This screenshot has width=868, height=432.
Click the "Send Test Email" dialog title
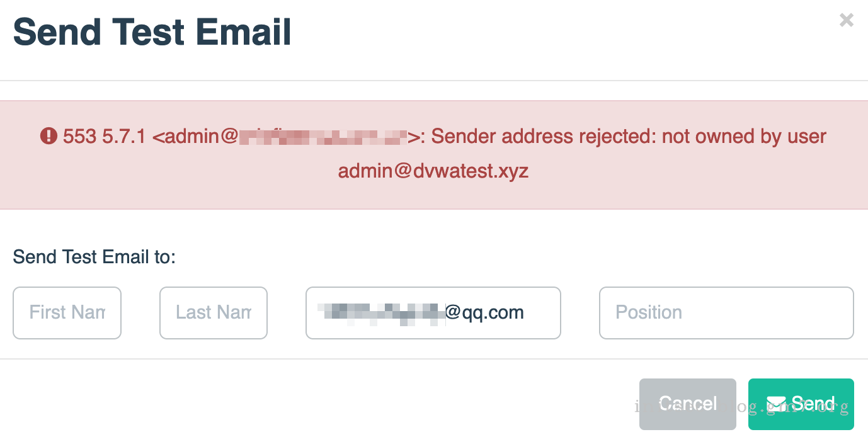point(152,33)
